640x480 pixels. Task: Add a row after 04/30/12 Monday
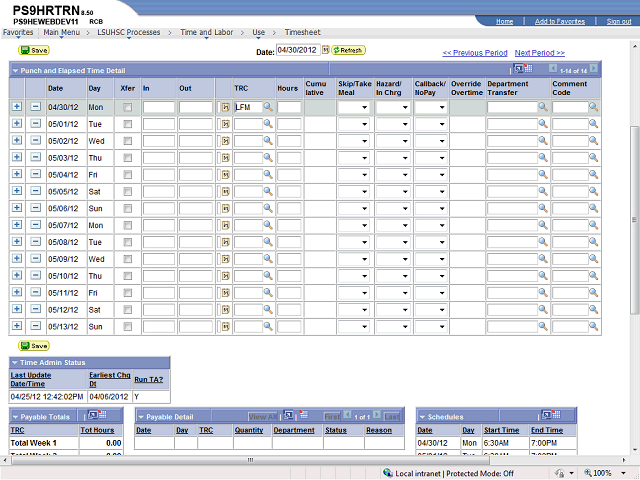pyautogui.click(x=17, y=107)
